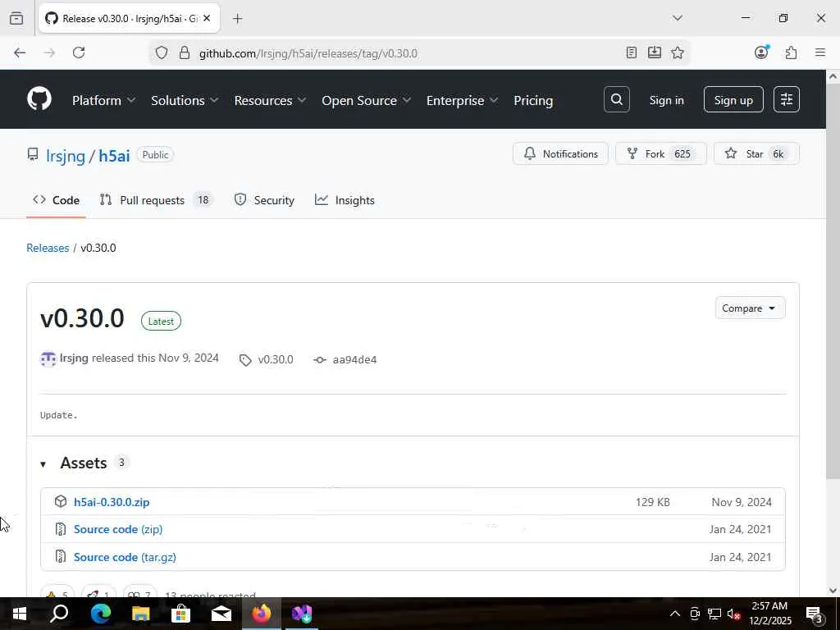This screenshot has height=630, width=840.
Task: Download Source code (zip)
Action: point(118,529)
